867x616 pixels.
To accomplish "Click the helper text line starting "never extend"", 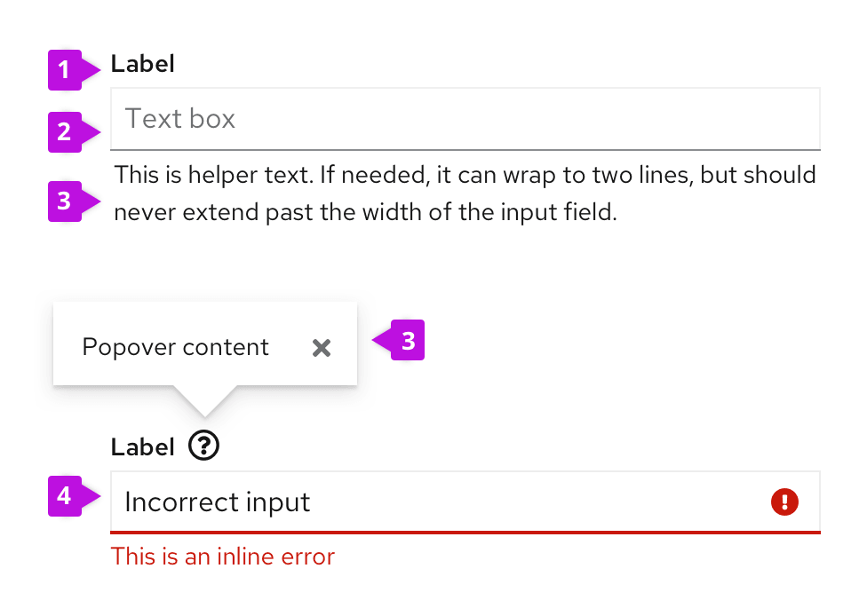I will pyautogui.click(x=365, y=213).
